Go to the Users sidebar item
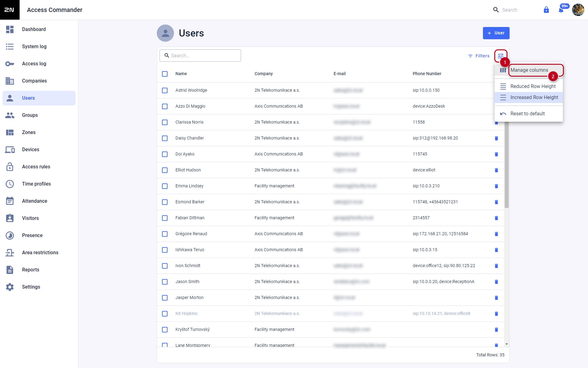This screenshot has width=588, height=368. pyautogui.click(x=39, y=98)
